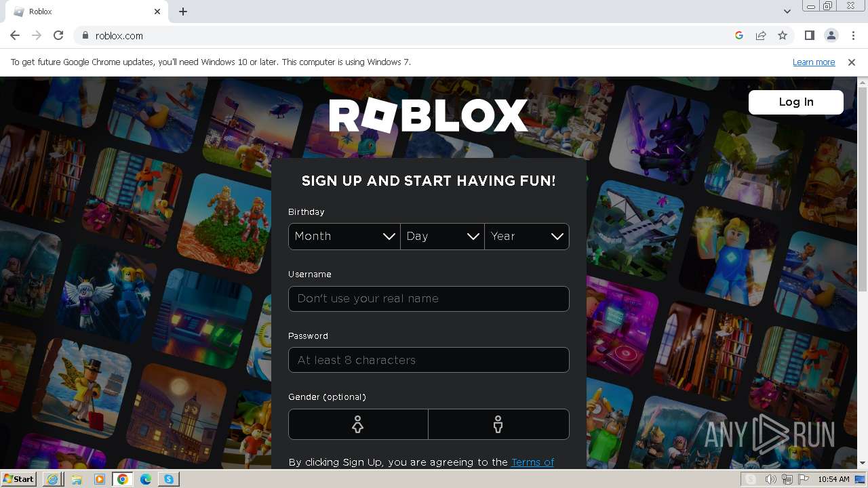Open Chrome three-dot menu
The image size is (868, 488).
click(853, 35)
